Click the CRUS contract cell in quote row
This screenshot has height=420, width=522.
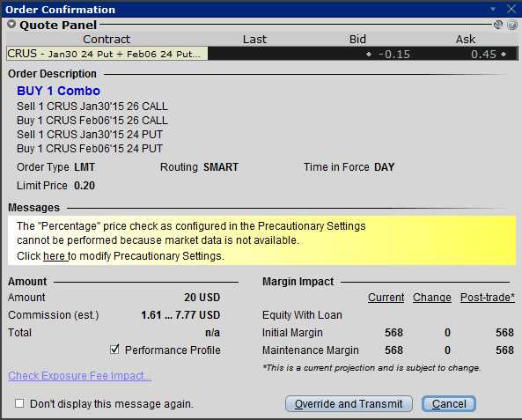pyautogui.click(x=107, y=54)
